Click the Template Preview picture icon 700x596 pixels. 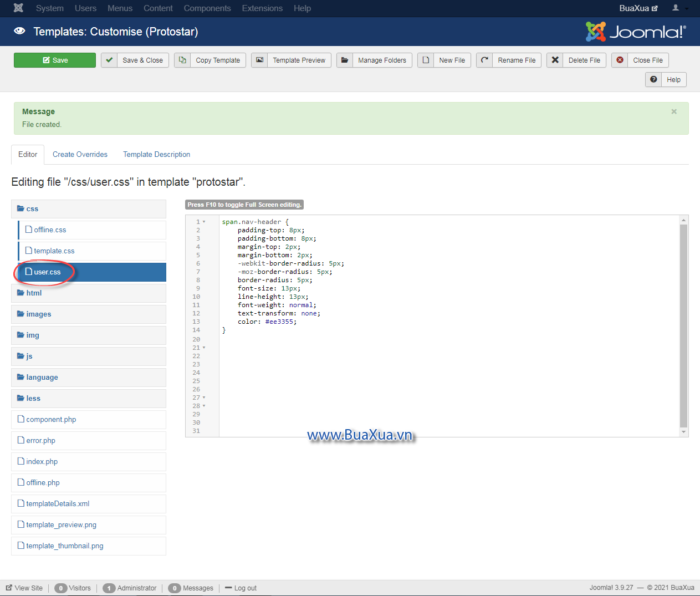(259, 60)
